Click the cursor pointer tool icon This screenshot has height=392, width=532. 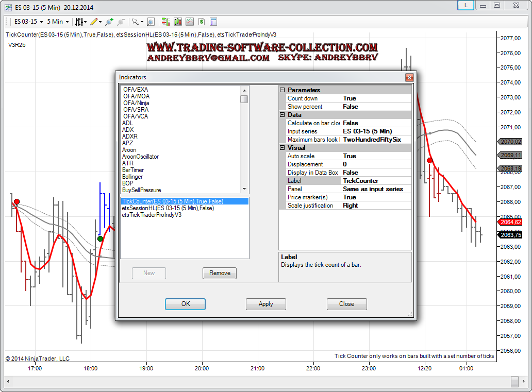135,22
